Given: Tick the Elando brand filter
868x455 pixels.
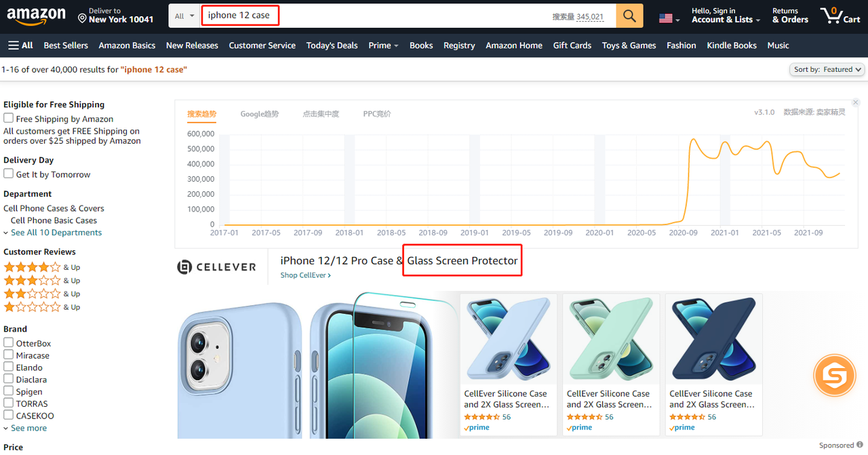Looking at the screenshot, I should click(x=9, y=367).
